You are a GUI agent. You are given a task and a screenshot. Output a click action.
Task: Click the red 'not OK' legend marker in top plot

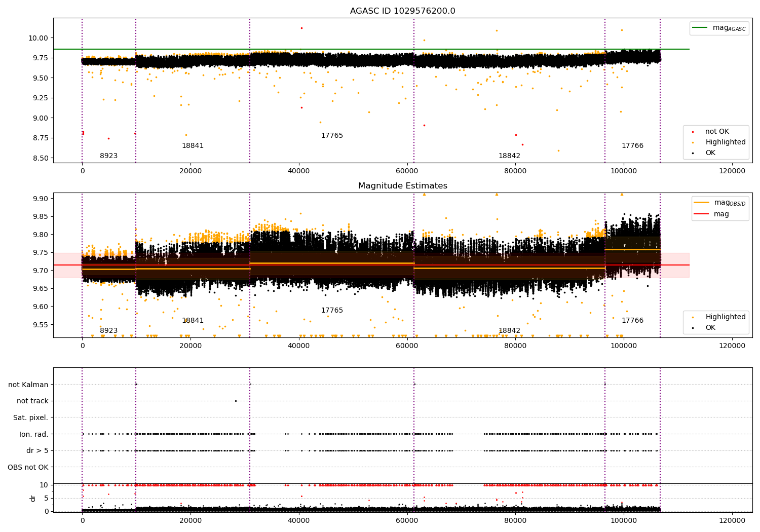(x=693, y=132)
